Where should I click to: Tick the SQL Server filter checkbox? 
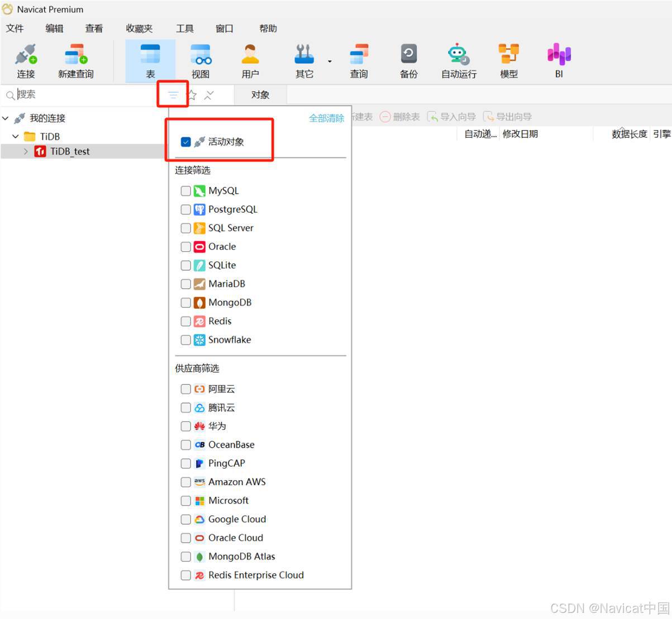tap(186, 228)
